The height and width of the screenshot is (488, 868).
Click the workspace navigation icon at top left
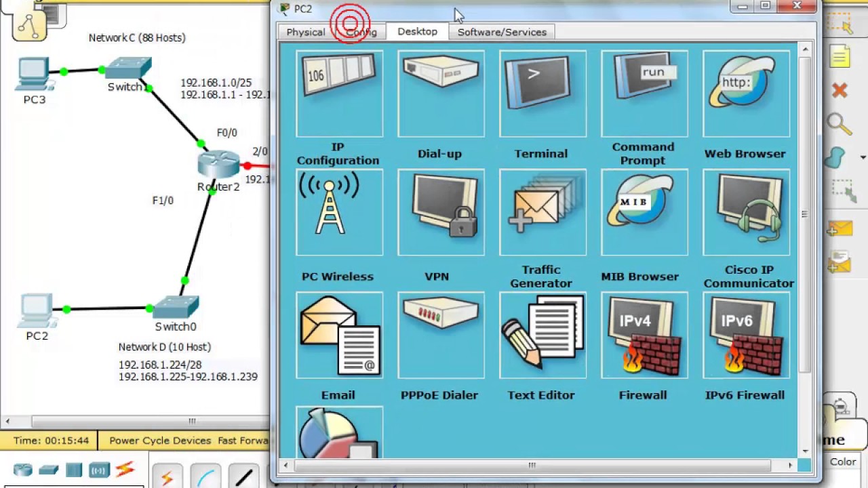point(28,24)
